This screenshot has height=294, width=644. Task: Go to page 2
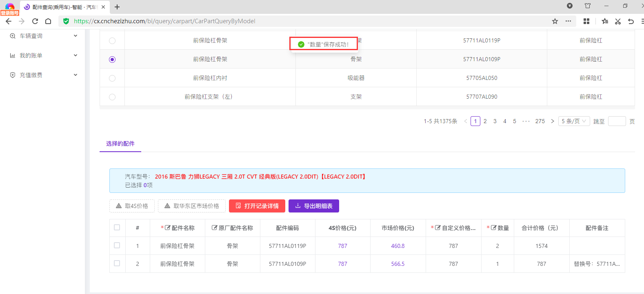pos(485,121)
